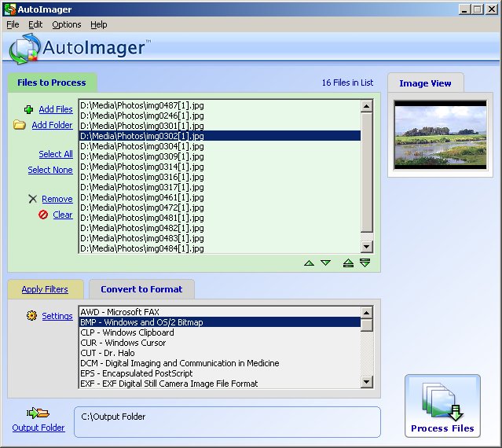Click the format list scrollbar thumb

pyautogui.click(x=367, y=325)
